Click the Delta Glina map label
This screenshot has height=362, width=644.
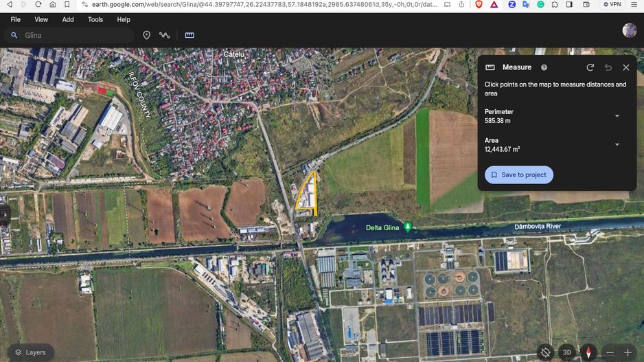pyautogui.click(x=382, y=227)
